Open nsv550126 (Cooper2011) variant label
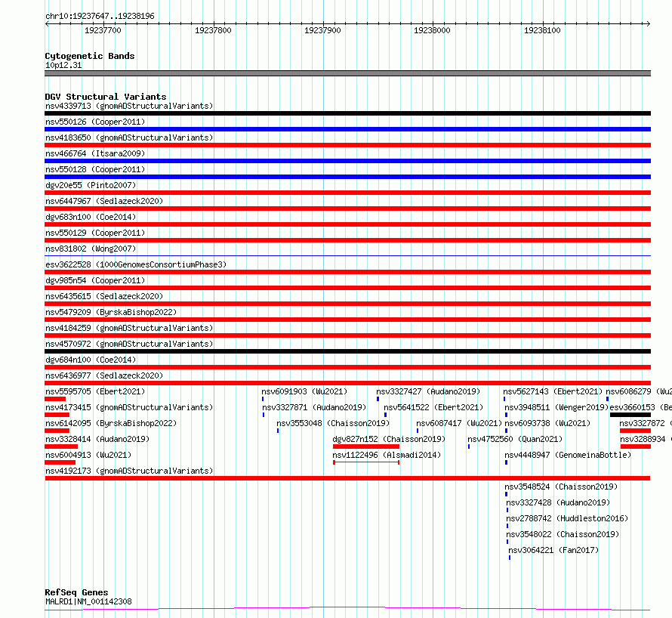The height and width of the screenshot is (618, 672). click(95, 122)
